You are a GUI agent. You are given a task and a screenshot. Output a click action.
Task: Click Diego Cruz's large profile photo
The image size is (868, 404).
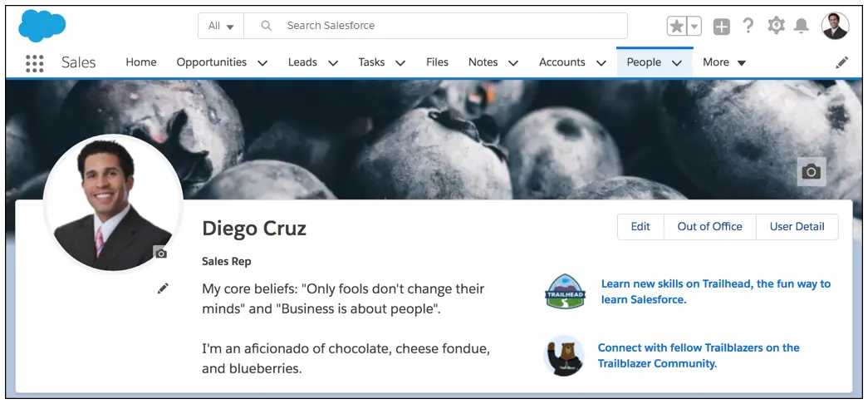pyautogui.click(x=113, y=203)
